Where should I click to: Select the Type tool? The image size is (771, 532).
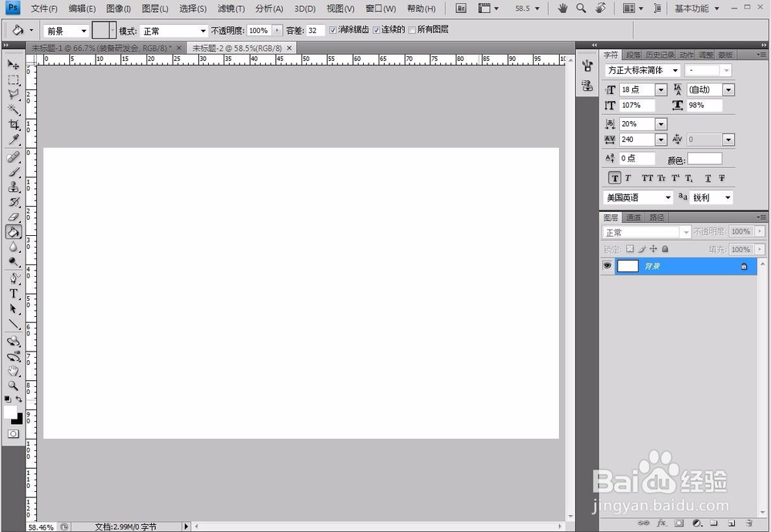point(13,294)
